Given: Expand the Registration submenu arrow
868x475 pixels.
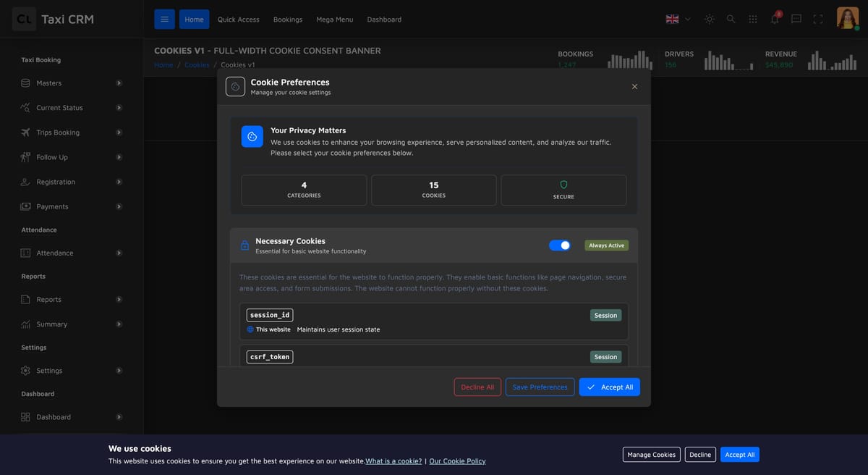Looking at the screenshot, I should pyautogui.click(x=119, y=182).
